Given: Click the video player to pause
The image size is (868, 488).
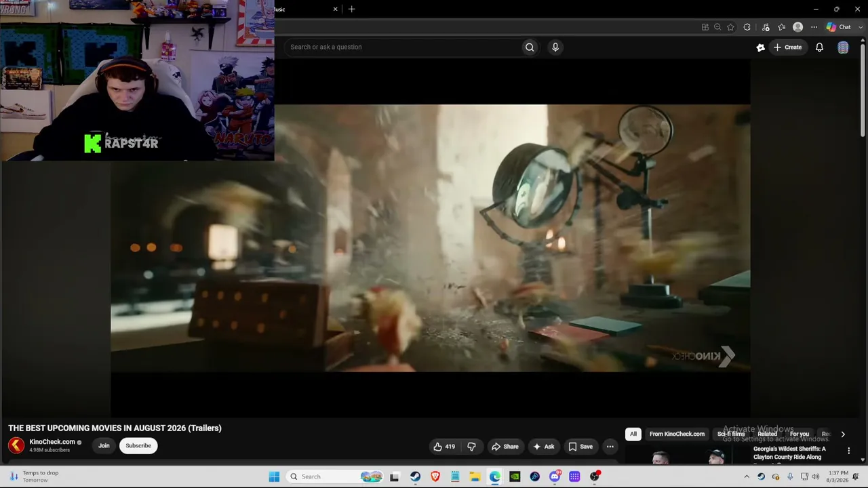Looking at the screenshot, I should click(431, 238).
